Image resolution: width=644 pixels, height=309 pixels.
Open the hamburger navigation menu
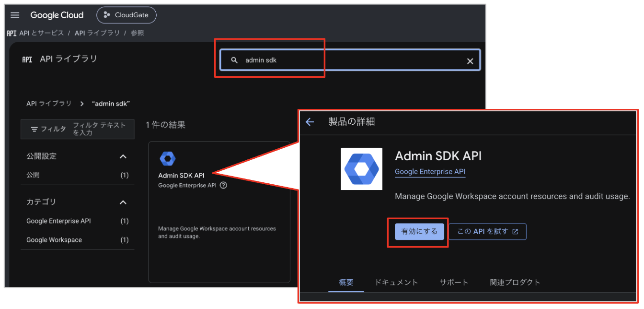(x=15, y=15)
